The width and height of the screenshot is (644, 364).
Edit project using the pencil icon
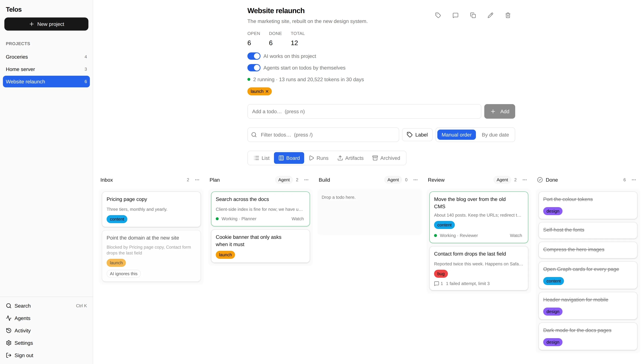(490, 15)
